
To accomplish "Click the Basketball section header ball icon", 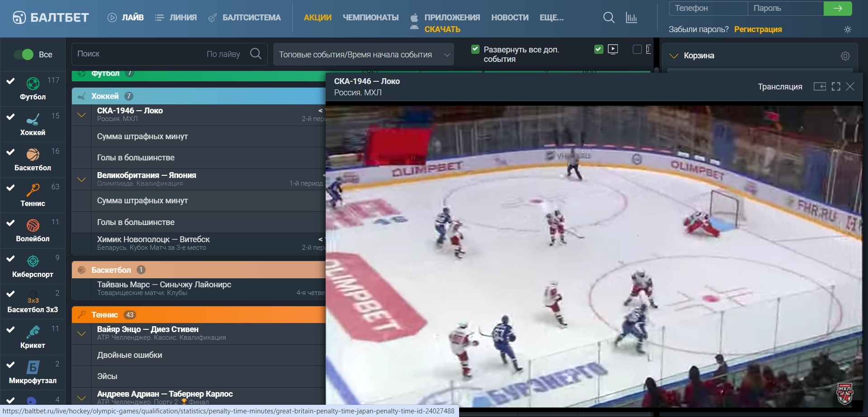I will [81, 270].
